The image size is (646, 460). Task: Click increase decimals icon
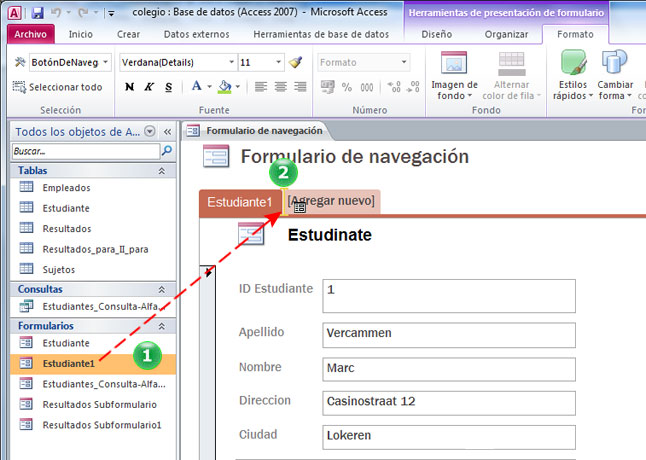(x=394, y=86)
